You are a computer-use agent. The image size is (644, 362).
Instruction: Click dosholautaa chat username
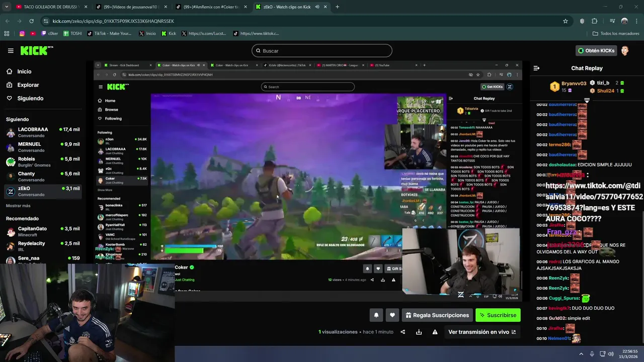[562, 165]
